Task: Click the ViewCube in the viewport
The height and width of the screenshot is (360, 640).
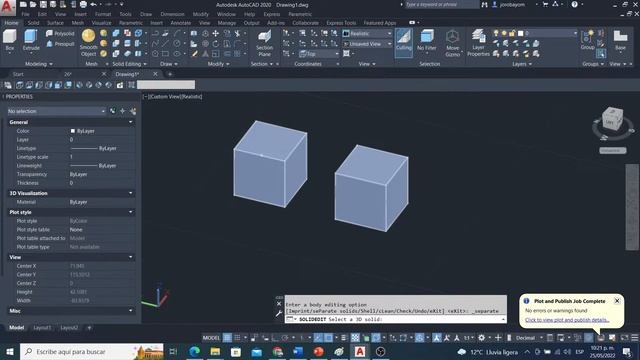Action: [x=612, y=120]
